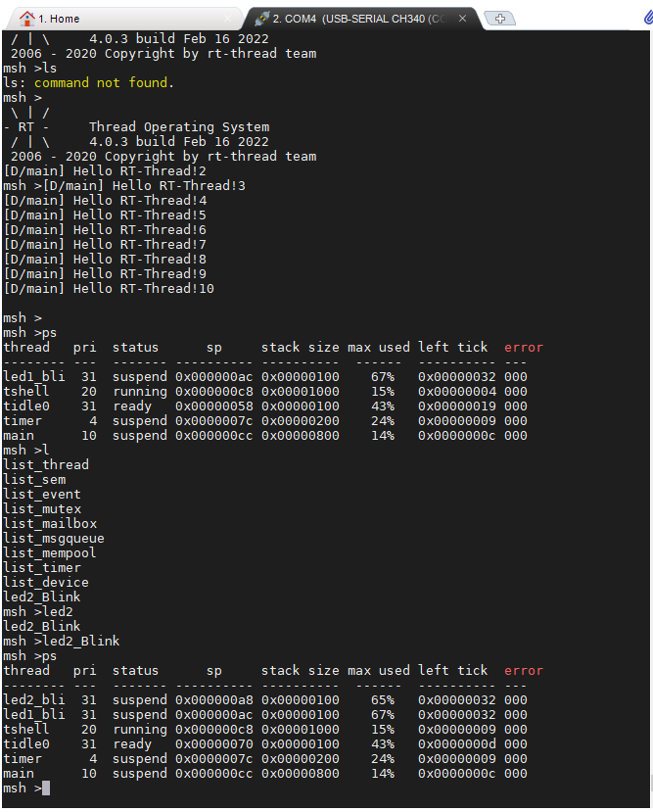Click the 'Hello RT-Thread!10' log line
Screen dimensions: 653x812
[109, 289]
